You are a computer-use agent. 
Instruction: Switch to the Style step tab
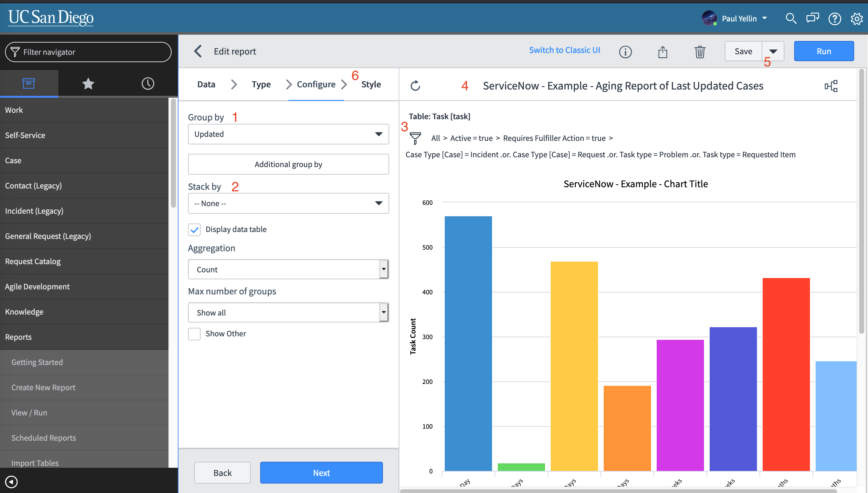point(371,84)
